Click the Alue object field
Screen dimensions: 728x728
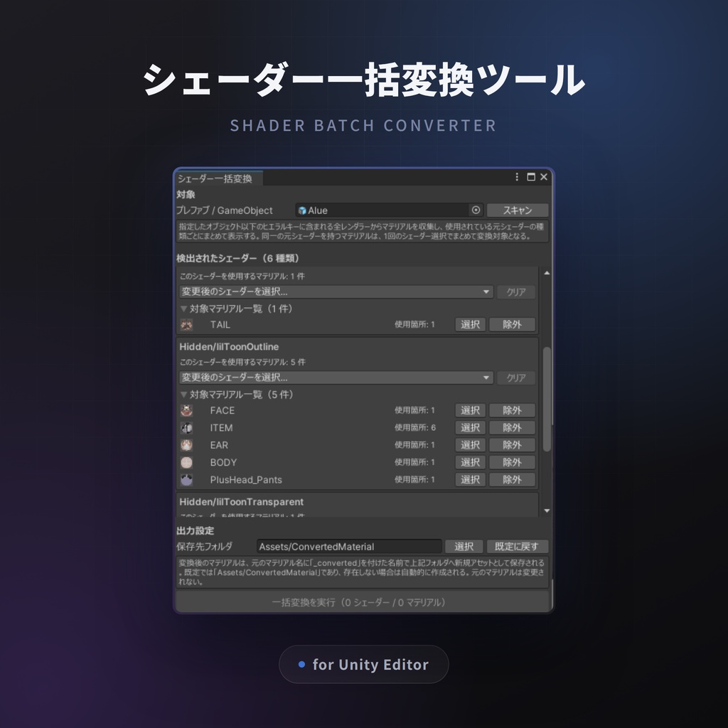(x=389, y=210)
